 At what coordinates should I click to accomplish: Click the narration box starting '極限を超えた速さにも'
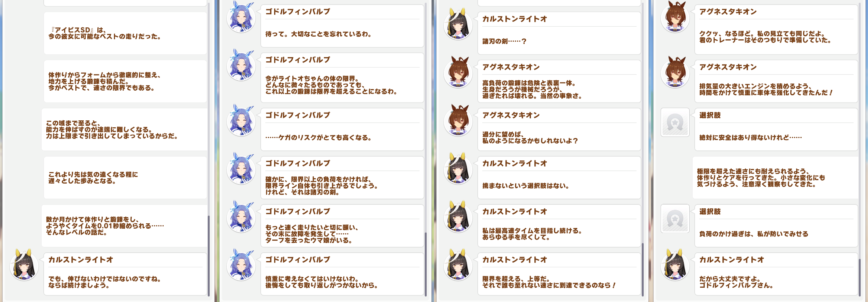(775, 177)
